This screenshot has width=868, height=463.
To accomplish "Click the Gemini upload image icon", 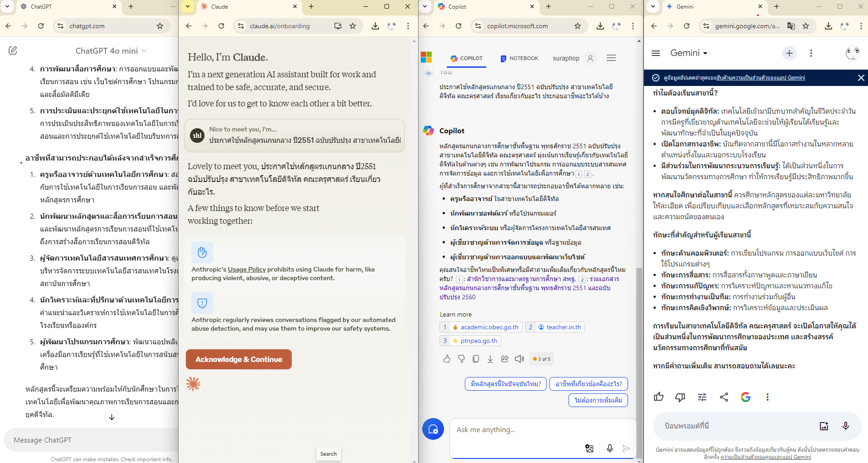I will click(x=823, y=426).
